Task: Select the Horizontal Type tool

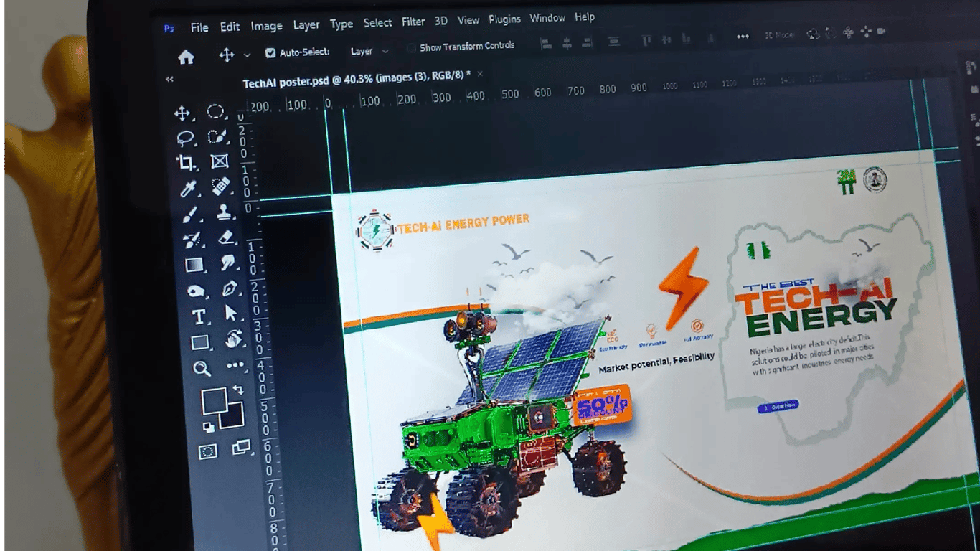Action: [x=199, y=317]
